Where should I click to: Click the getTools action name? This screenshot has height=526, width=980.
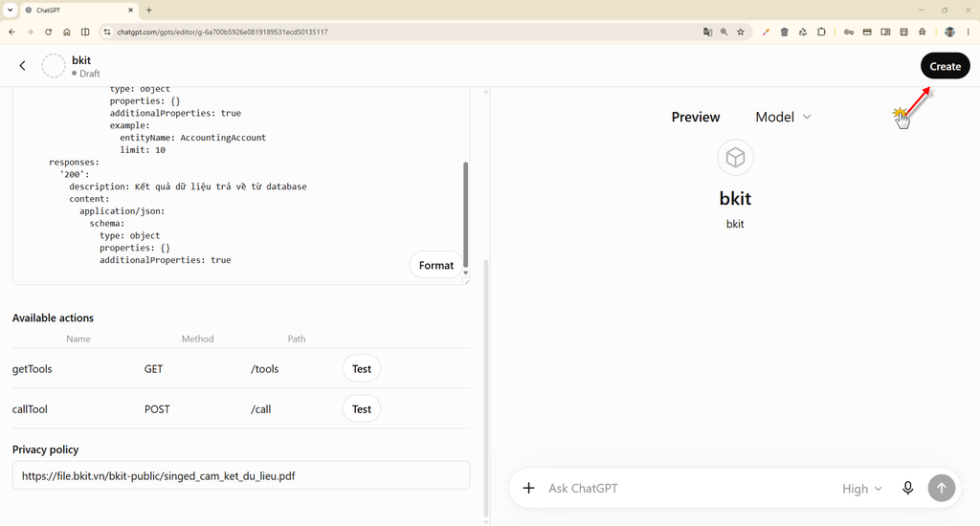[x=32, y=368]
